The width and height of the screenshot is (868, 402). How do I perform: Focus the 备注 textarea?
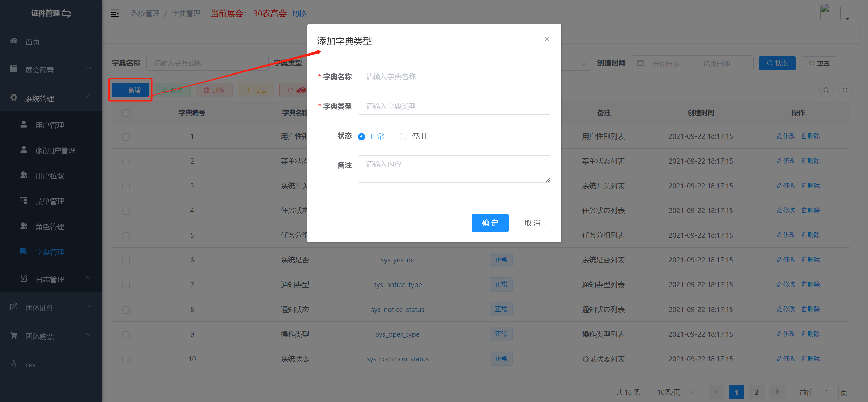[x=454, y=169]
